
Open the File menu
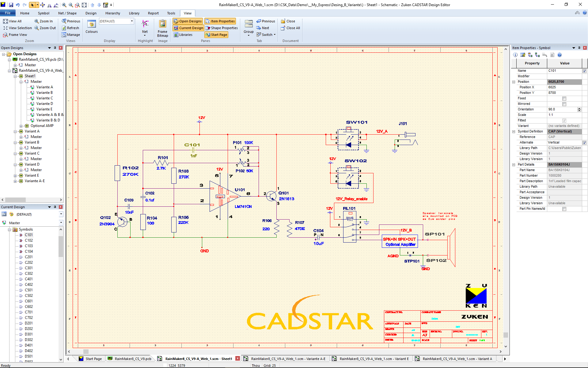coord(8,13)
